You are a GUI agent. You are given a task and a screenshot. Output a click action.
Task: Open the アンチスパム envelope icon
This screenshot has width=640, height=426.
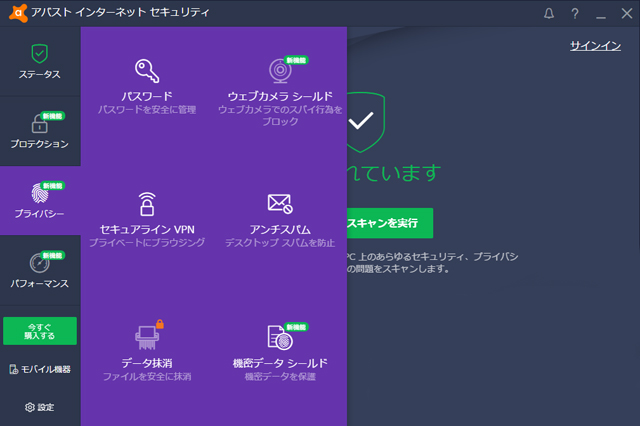coord(280,204)
